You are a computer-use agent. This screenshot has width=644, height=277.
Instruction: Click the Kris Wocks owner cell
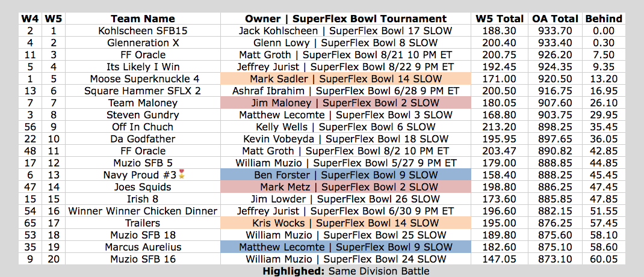[x=346, y=224]
